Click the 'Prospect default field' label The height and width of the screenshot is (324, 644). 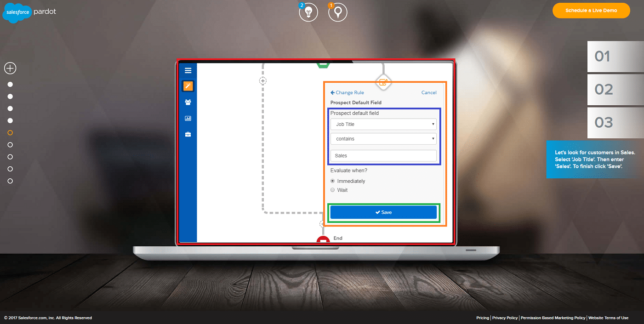click(x=354, y=113)
